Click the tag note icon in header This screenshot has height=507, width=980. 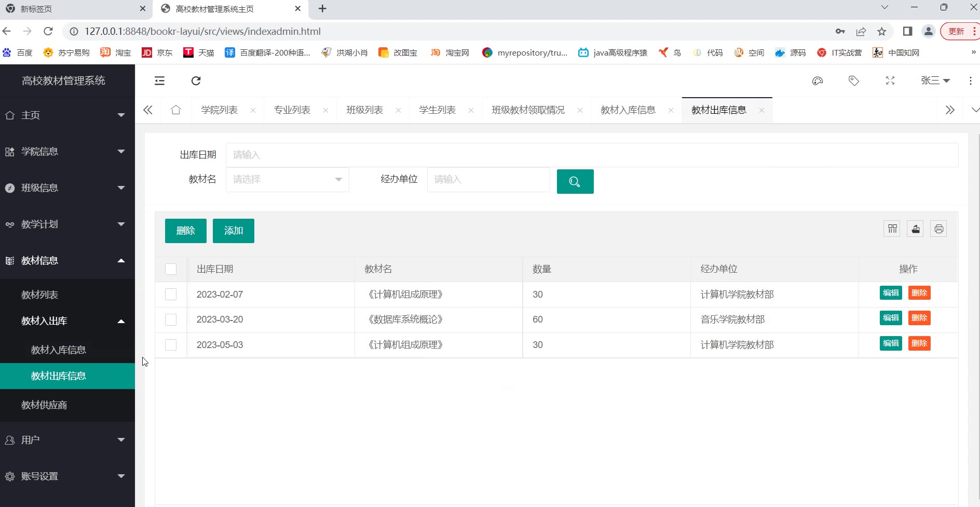(854, 81)
